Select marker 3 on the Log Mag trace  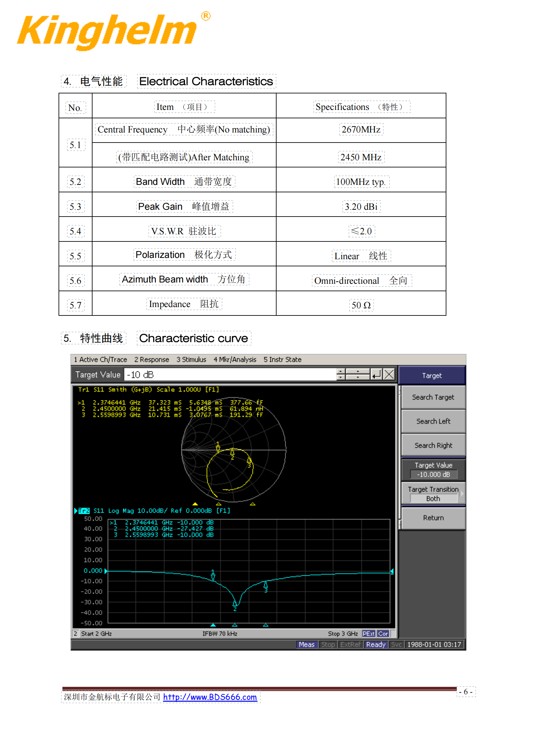point(266,587)
